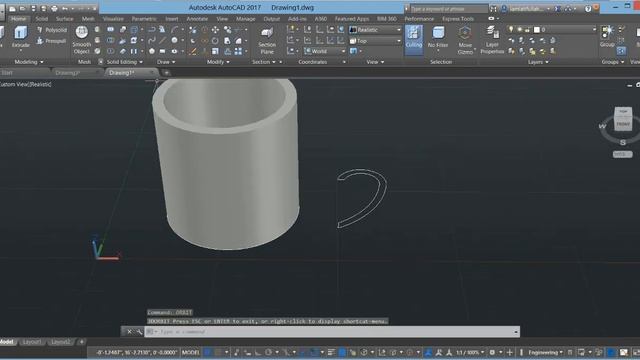Select the Move Gizmo tool
The image size is (640, 360).
(x=465, y=40)
